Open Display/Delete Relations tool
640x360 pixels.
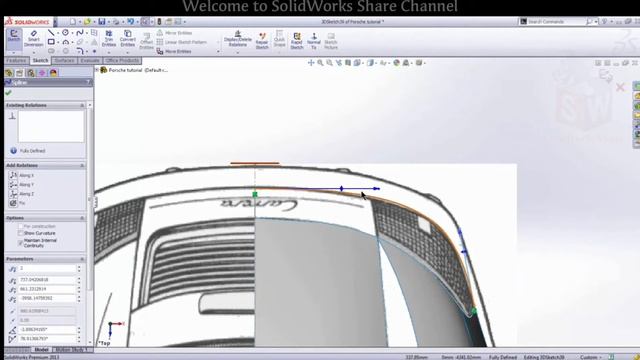(238, 38)
